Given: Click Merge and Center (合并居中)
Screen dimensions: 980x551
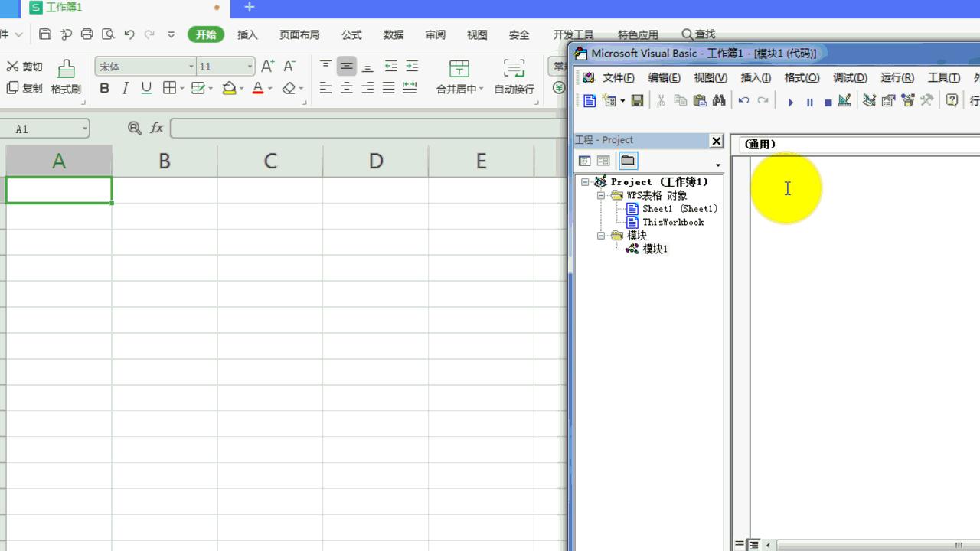Looking at the screenshot, I should click(x=459, y=77).
